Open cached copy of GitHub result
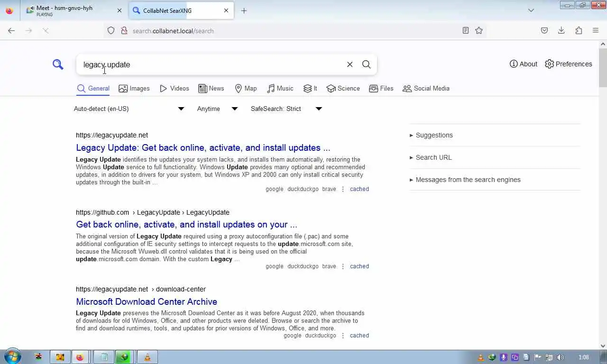 tap(359, 266)
